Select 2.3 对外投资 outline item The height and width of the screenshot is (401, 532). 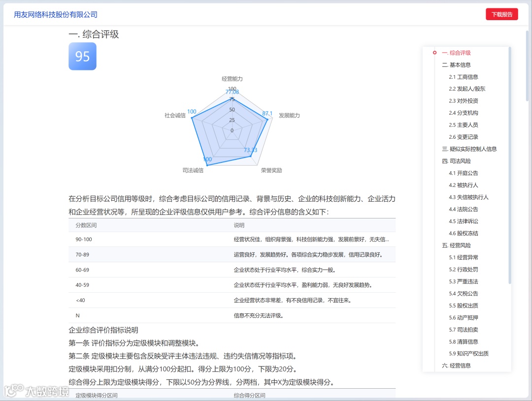coord(463,101)
